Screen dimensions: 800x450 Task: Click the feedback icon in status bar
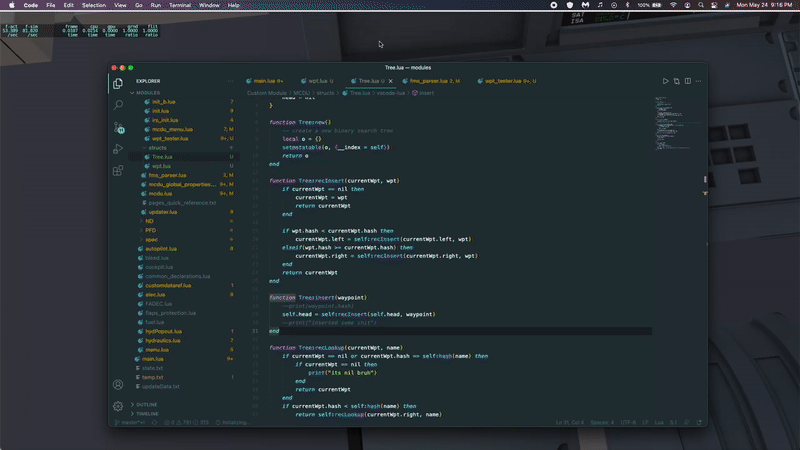coord(687,422)
